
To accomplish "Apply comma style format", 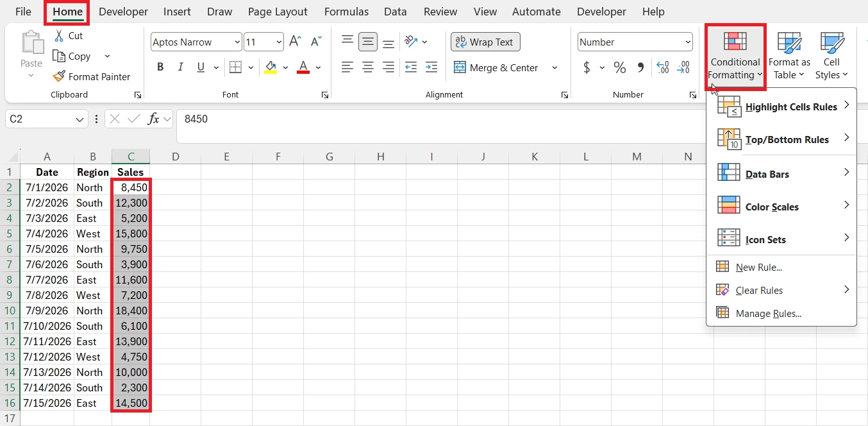I will click(x=640, y=67).
